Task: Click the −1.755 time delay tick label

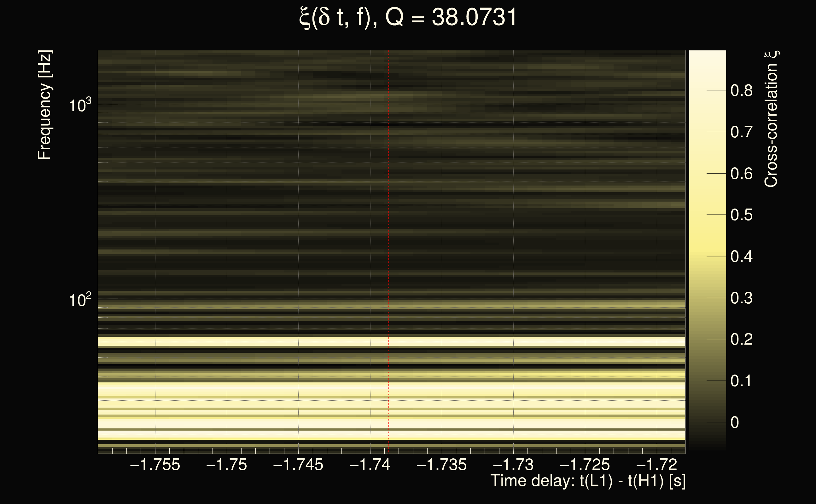Action: (x=155, y=465)
